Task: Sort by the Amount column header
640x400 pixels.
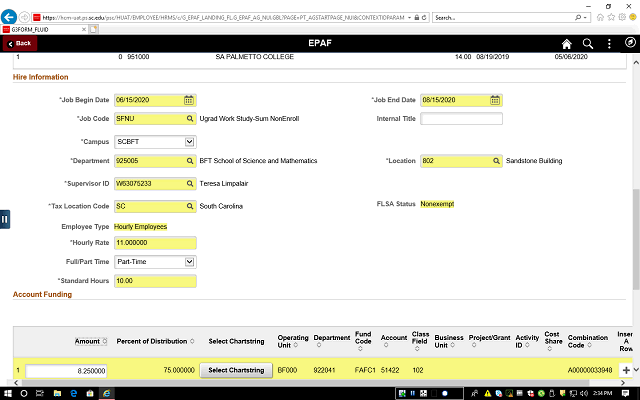Action: 91,341
